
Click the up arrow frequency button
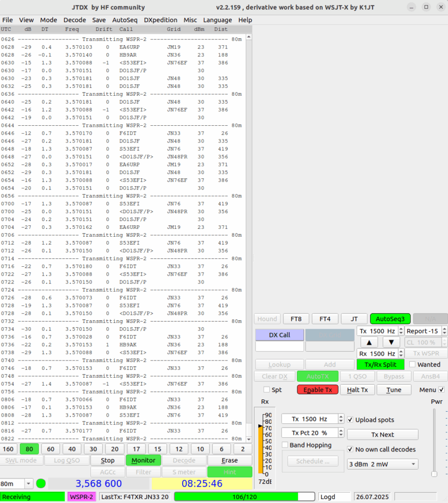point(369,342)
